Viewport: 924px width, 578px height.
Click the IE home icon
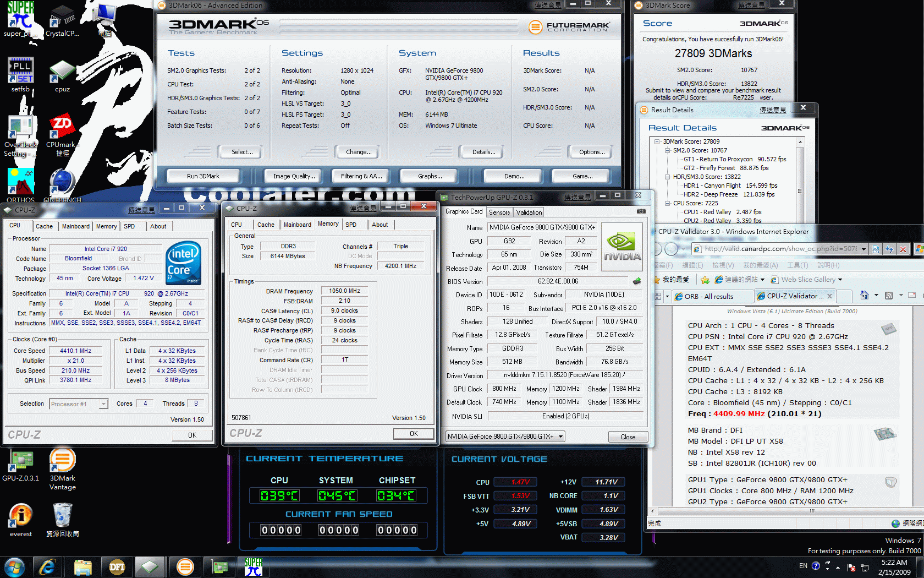(865, 296)
